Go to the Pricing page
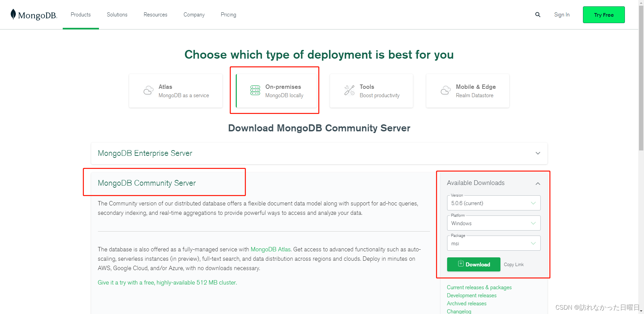The height and width of the screenshot is (314, 644). pos(228,15)
